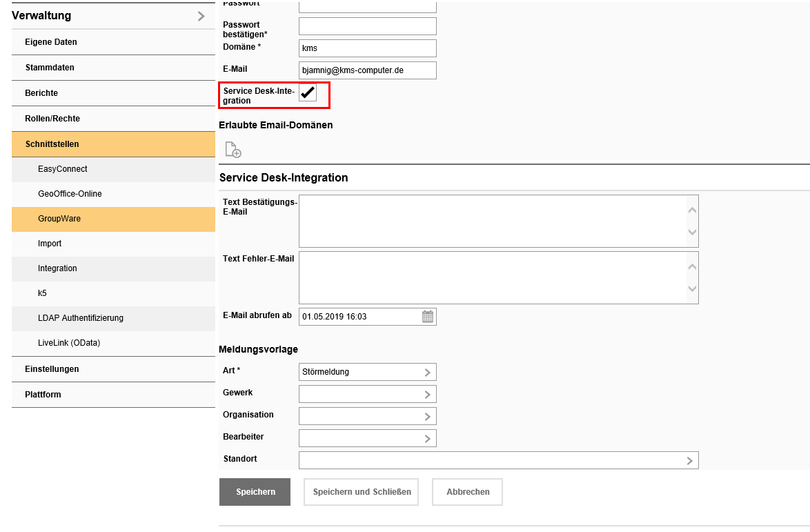Click Speichern und Schließen
This screenshot has height=532, width=810.
pyautogui.click(x=360, y=491)
